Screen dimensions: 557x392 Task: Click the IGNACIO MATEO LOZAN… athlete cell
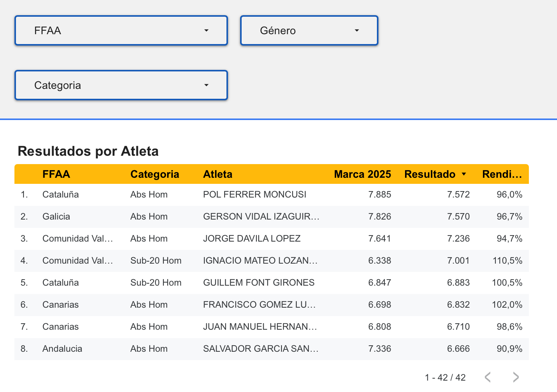(260, 261)
